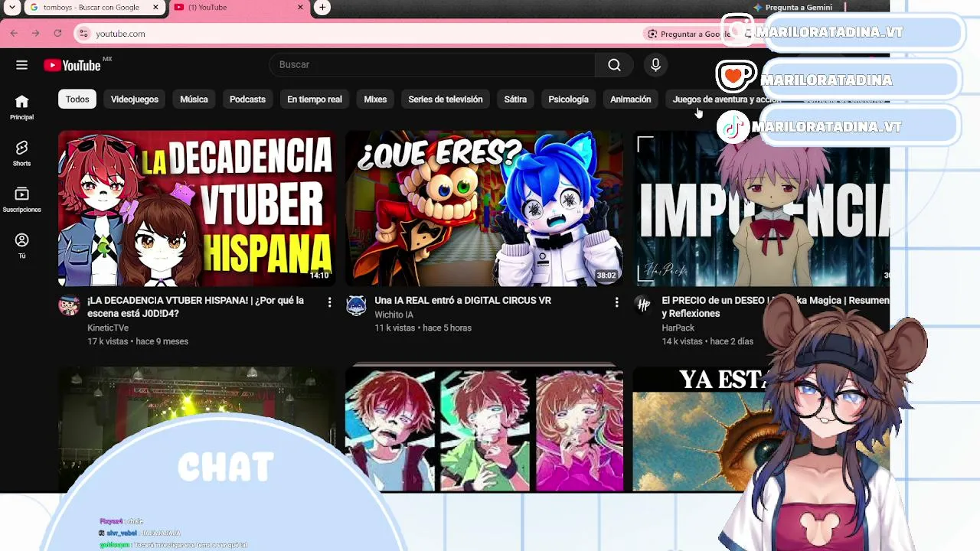Open the KineticTVe channel name link
980x551 pixels.
108,328
